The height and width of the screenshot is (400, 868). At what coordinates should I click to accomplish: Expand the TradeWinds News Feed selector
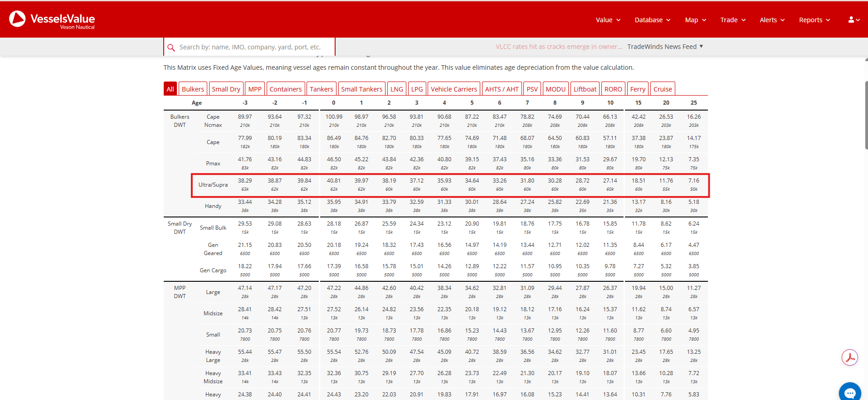click(x=665, y=47)
